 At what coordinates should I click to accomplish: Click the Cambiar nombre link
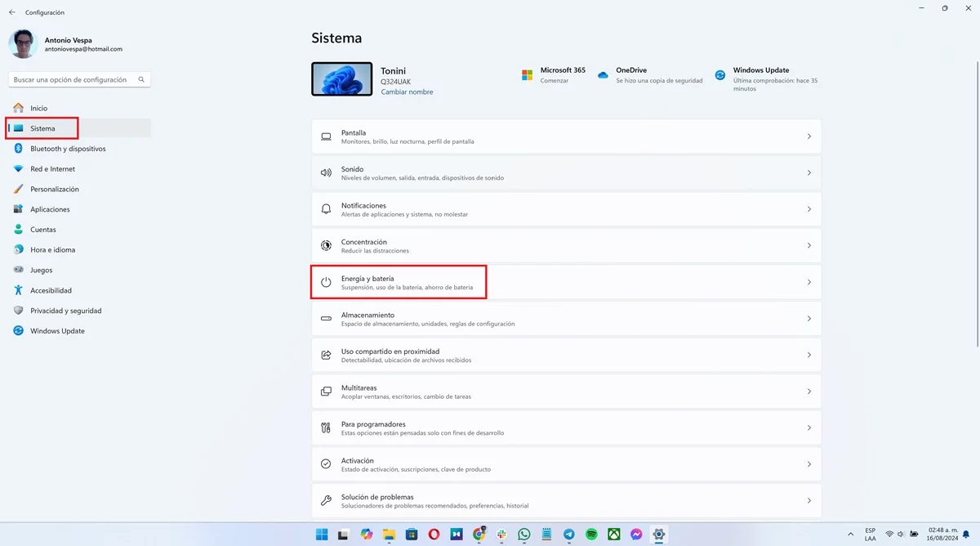pos(407,92)
